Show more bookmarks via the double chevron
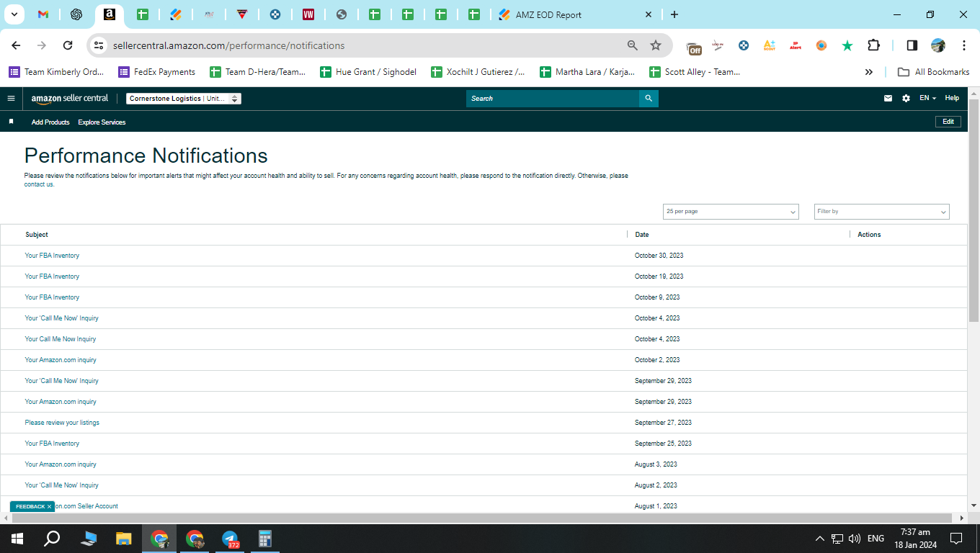The width and height of the screenshot is (980, 553). coord(869,72)
